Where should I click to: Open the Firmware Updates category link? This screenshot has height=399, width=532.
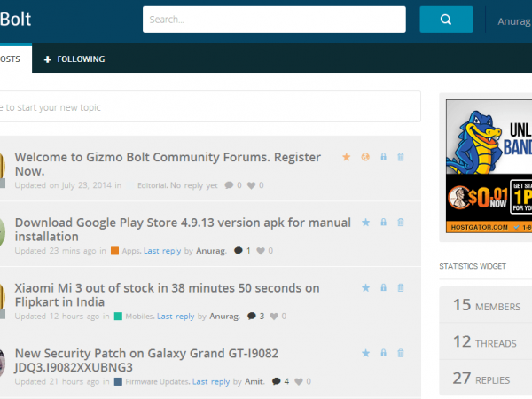pos(157,381)
